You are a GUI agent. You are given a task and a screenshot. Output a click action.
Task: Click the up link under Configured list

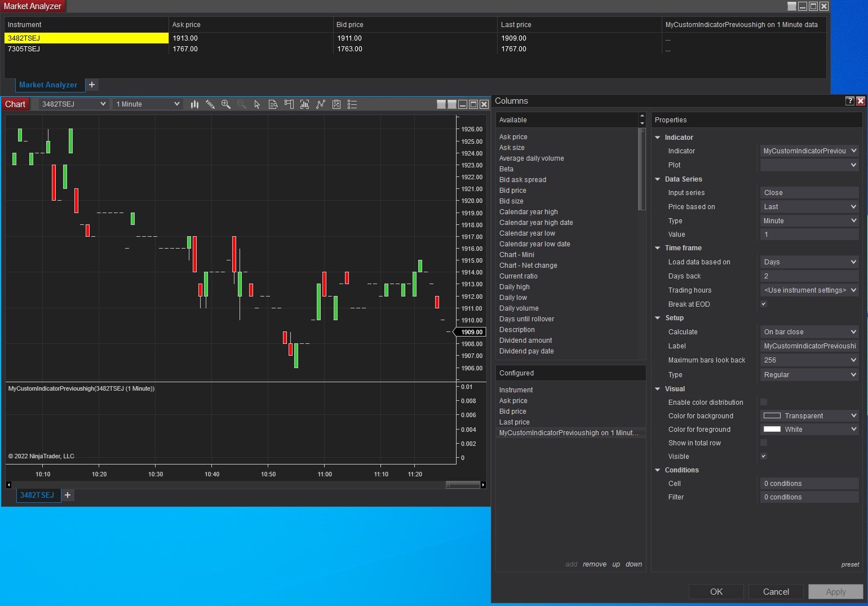(616, 564)
